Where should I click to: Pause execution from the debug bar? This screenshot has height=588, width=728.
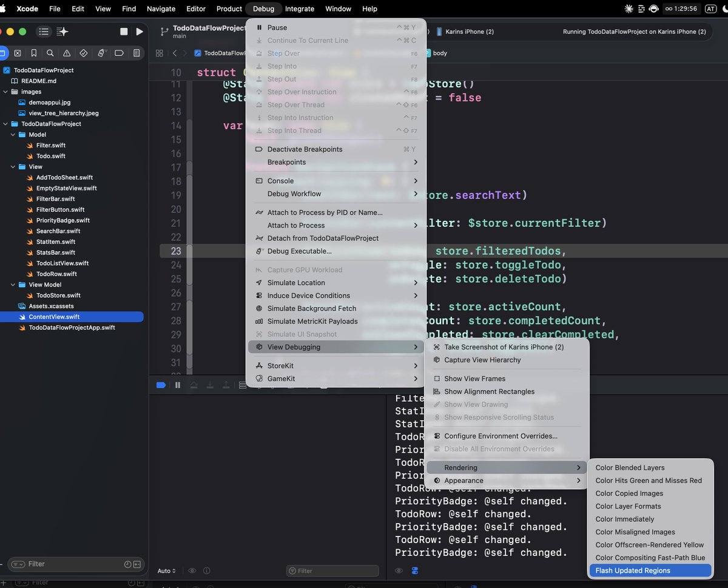178,385
